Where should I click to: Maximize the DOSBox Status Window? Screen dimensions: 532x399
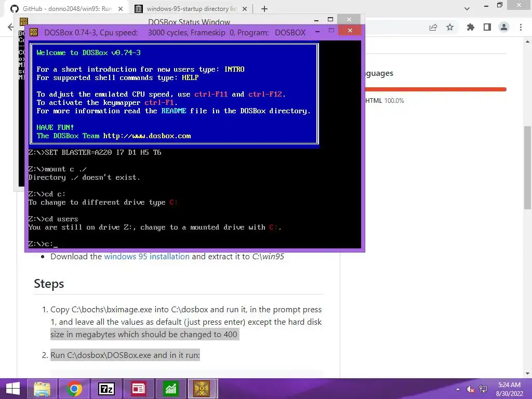click(x=330, y=20)
